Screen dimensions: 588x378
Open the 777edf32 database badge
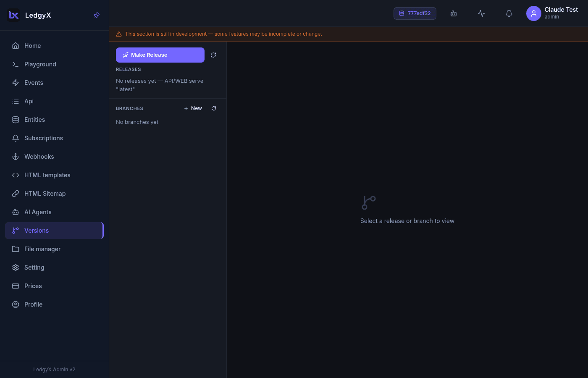pyautogui.click(x=415, y=13)
